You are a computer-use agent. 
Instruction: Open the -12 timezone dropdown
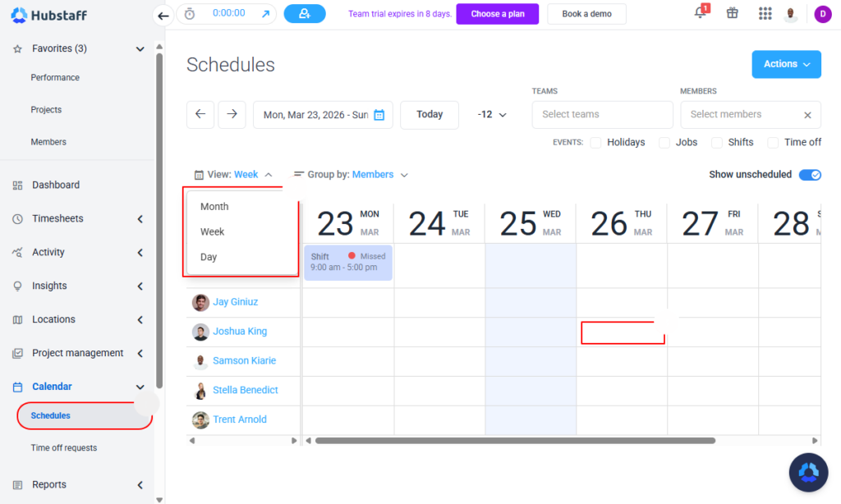click(492, 115)
